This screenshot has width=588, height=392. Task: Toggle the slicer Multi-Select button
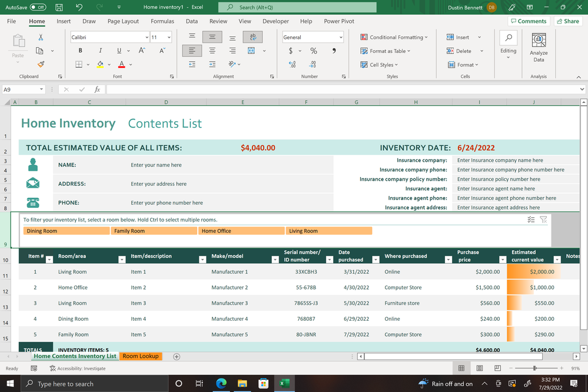coord(531,220)
